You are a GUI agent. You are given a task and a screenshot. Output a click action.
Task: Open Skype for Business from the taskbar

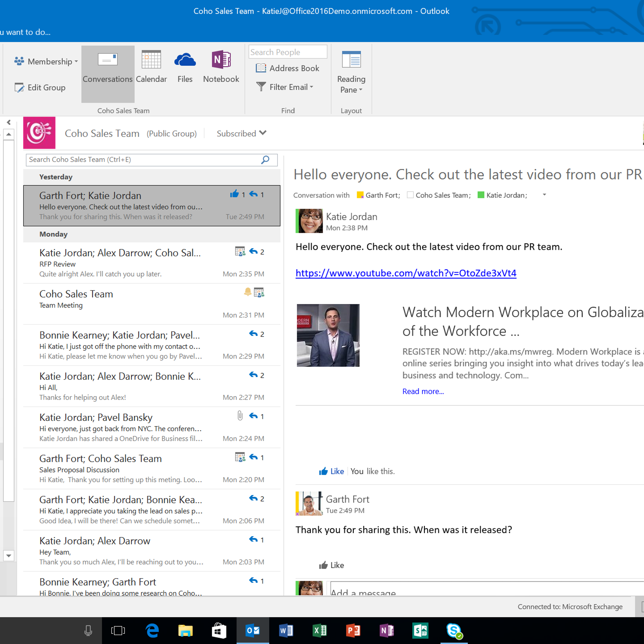tap(454, 630)
